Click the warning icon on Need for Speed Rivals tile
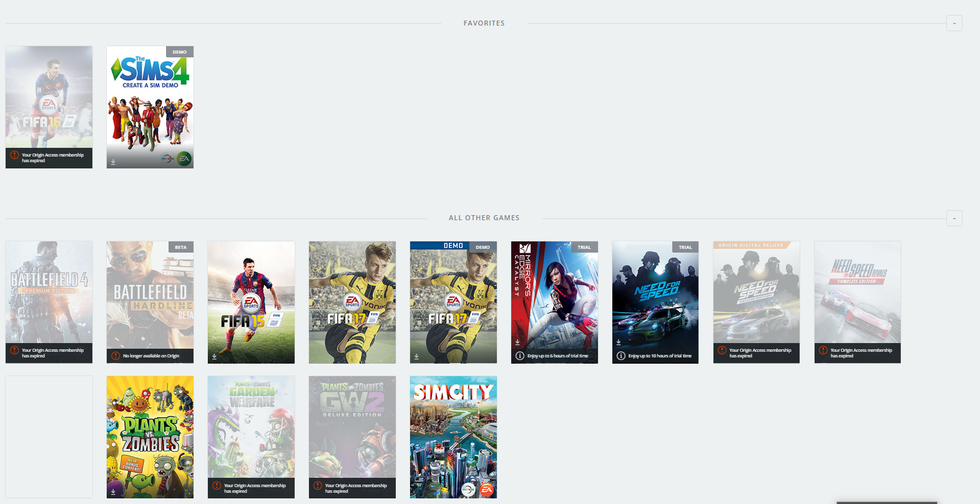Viewport: 980px width, 504px height. coord(823,351)
